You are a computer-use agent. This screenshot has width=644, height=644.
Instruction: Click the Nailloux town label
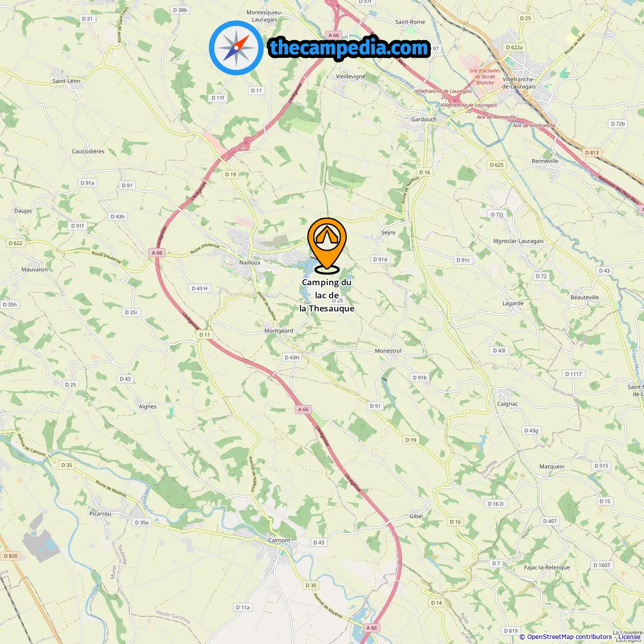click(x=250, y=263)
